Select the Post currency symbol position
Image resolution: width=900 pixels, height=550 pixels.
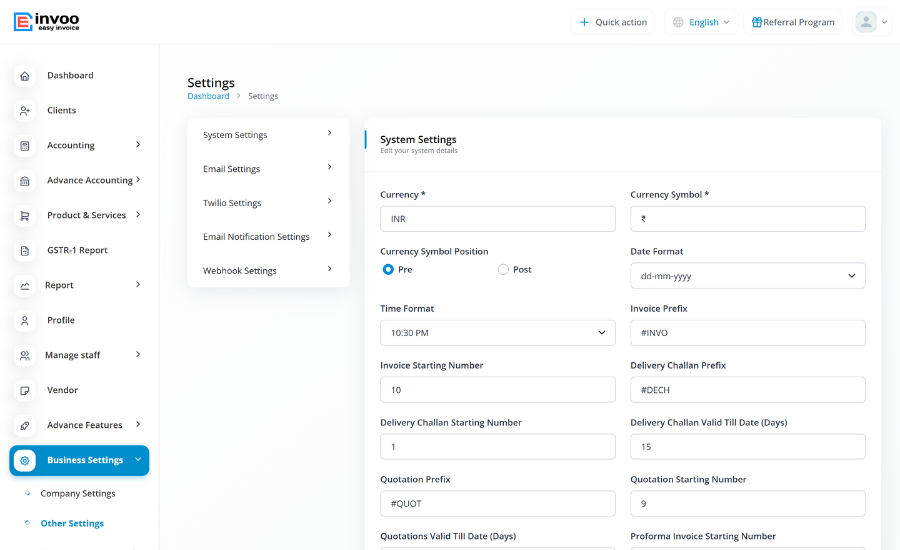(x=503, y=269)
